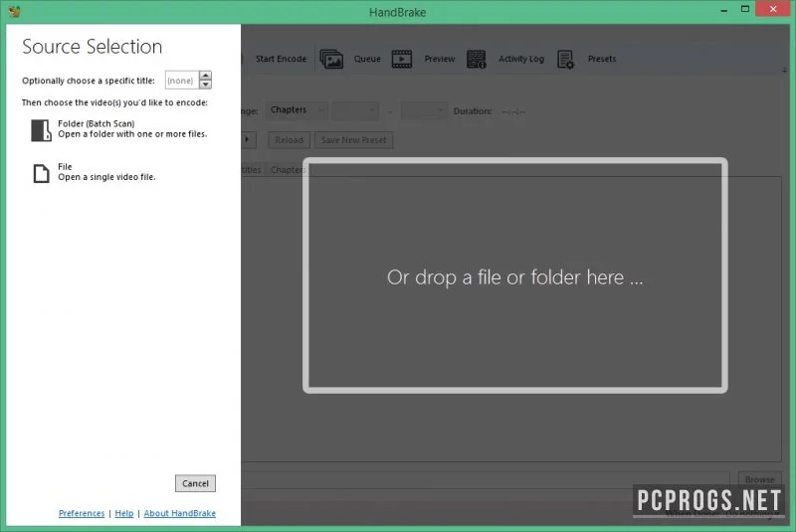The width and height of the screenshot is (796, 532).
Task: Click the small arrow button beside Reload
Action: (x=248, y=139)
